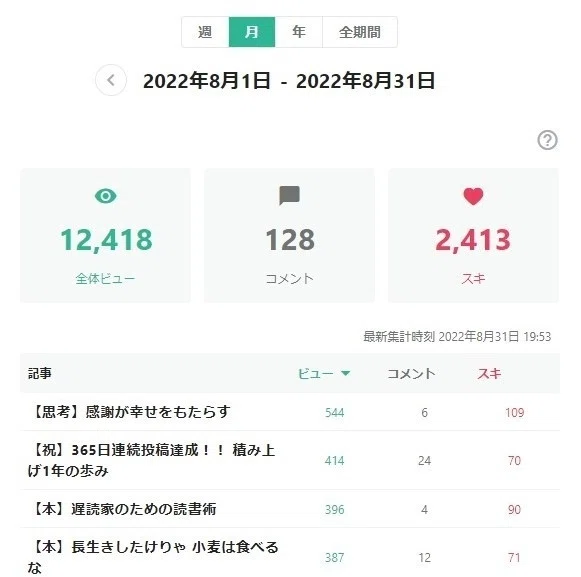Switch to the 年 tab
This screenshot has height=577, width=581.
point(299,32)
